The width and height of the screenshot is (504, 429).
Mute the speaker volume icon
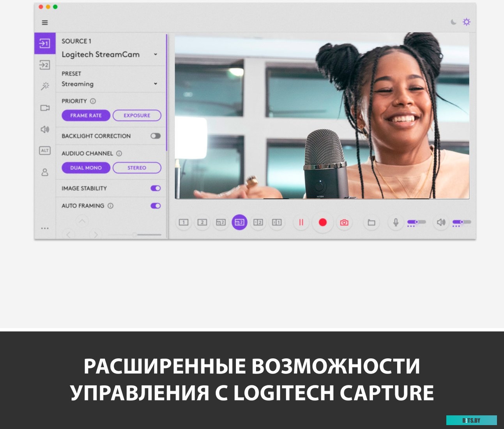[441, 222]
